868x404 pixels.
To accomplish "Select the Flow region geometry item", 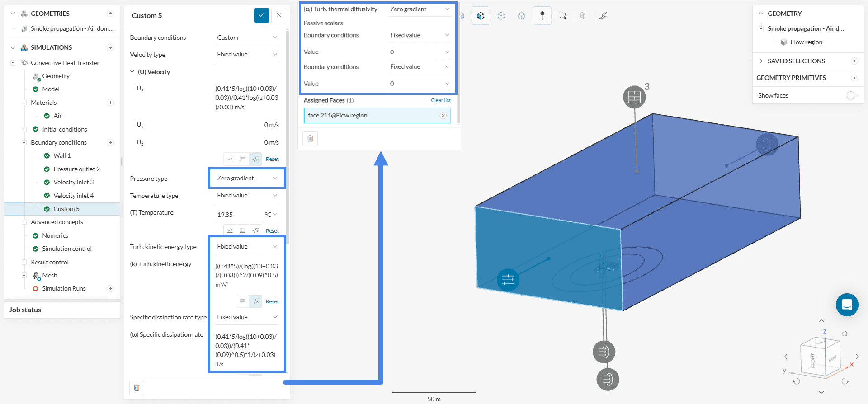I will coord(806,42).
